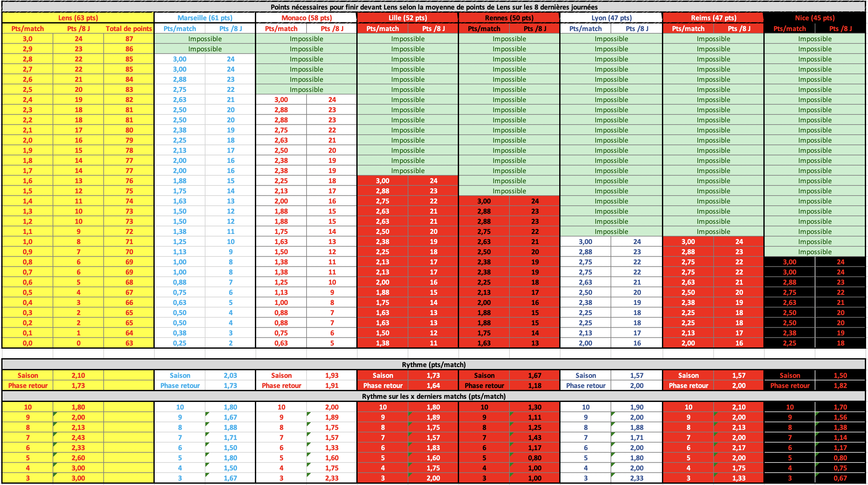Click Lens total points cell '86'
The image size is (868, 485).
tap(129, 49)
